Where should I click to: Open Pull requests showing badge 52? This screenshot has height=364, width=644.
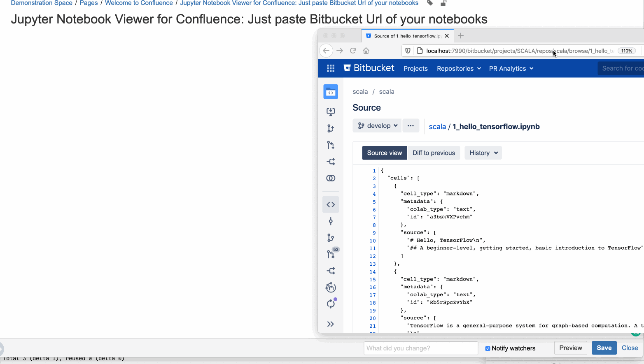(x=331, y=254)
